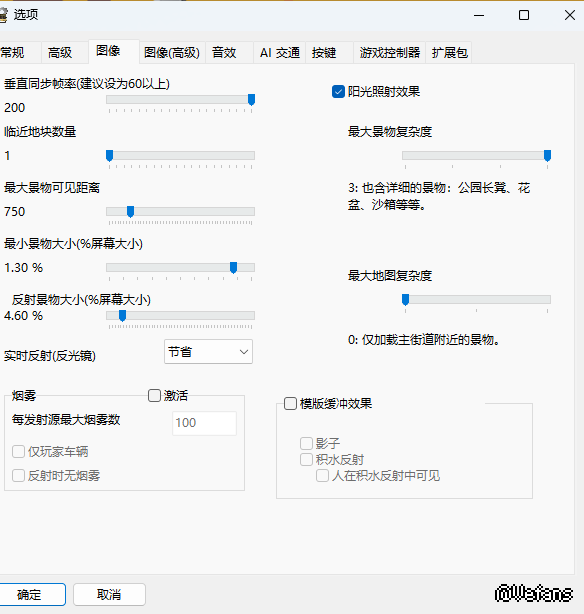The image size is (584, 614).
Task: Open the 按键 tab
Action: pos(324,52)
